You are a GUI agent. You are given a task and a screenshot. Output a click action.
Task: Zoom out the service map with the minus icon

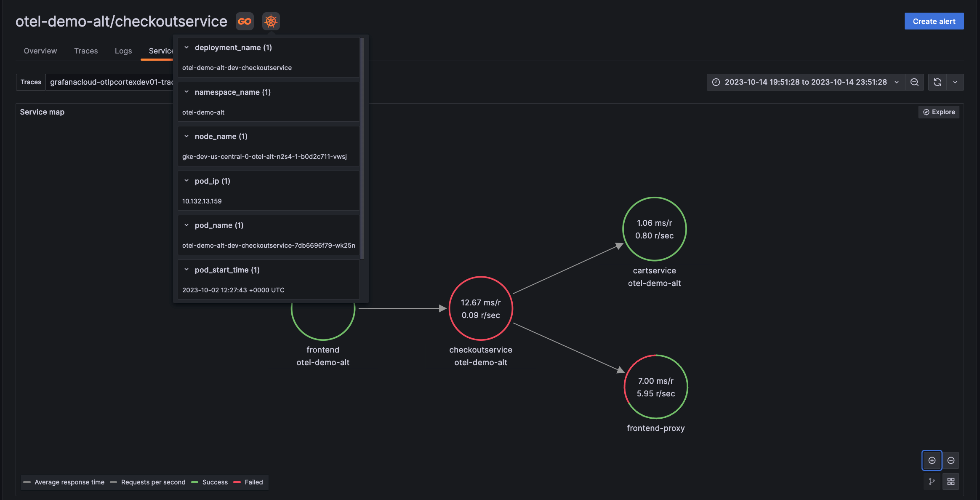tap(951, 460)
